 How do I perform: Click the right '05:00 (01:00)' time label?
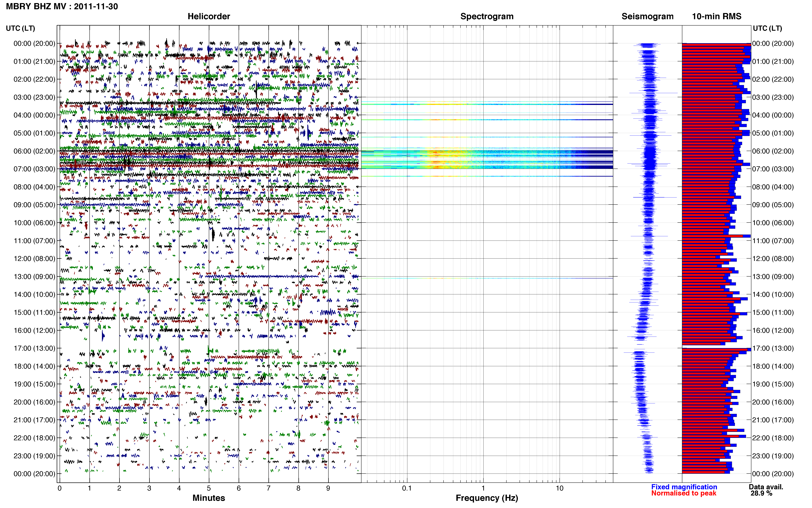pos(773,133)
